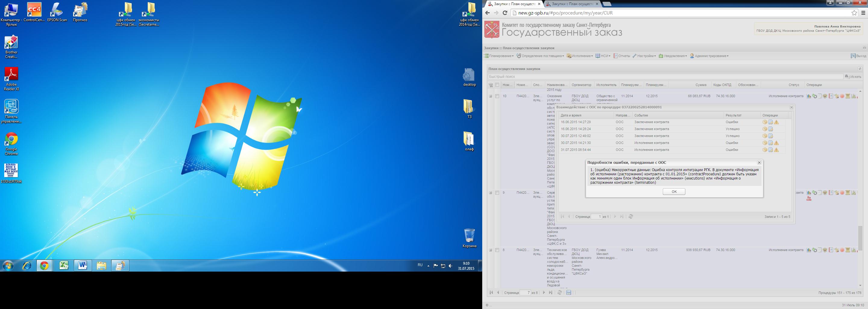Click the Быстрый поиск search field
The width and height of the screenshot is (868, 309).
(x=665, y=77)
